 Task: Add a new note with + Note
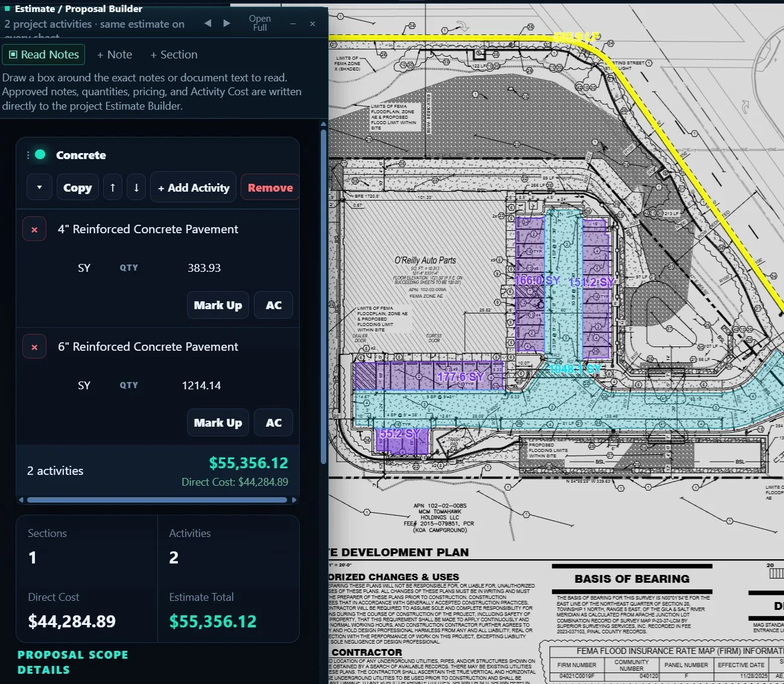click(x=115, y=54)
